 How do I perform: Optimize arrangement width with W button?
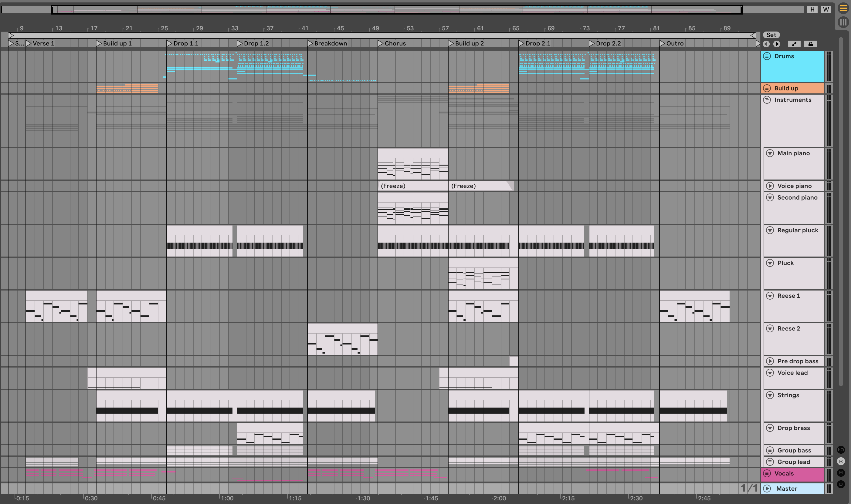[826, 9]
